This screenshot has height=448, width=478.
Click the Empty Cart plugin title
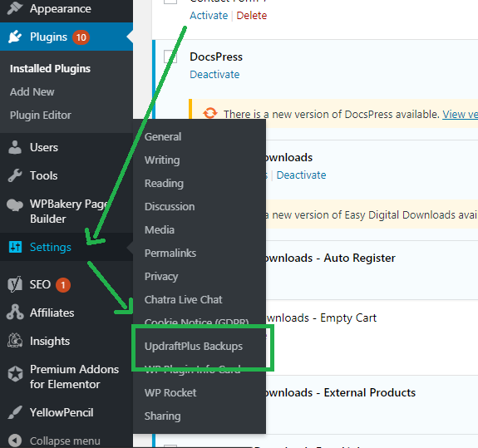[322, 318]
